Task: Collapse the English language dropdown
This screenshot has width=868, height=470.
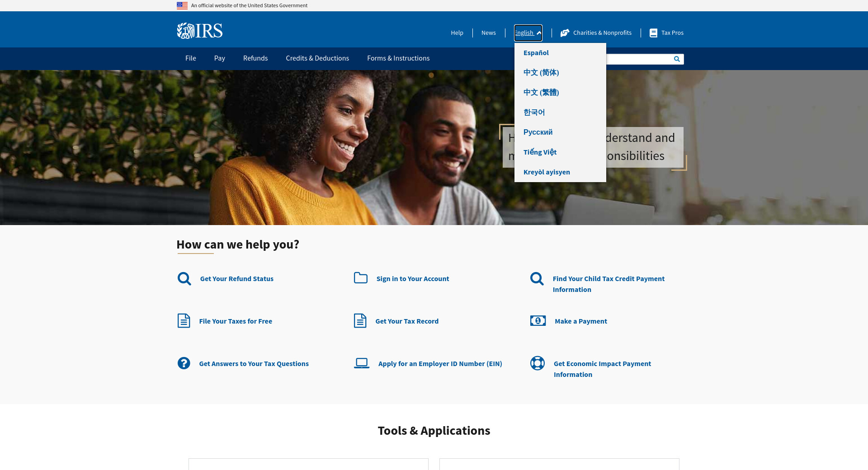Action: point(528,33)
